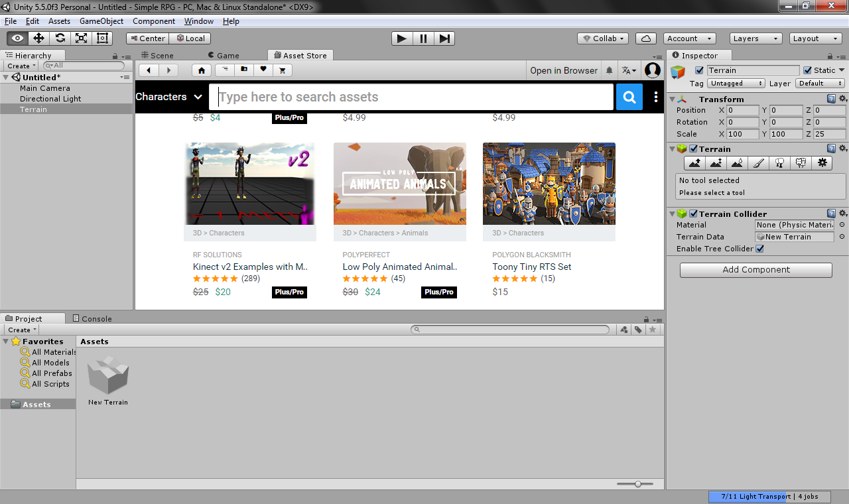Open the Tag dropdown showing Untagged

click(736, 84)
